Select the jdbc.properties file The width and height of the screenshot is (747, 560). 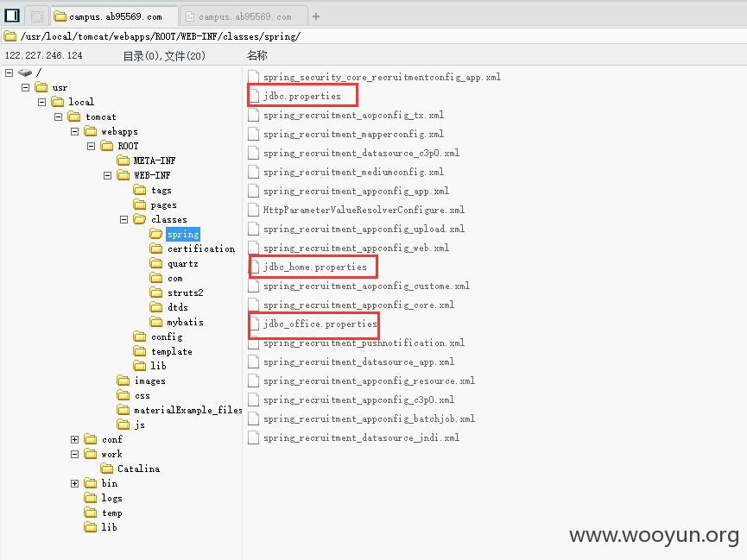(x=302, y=96)
